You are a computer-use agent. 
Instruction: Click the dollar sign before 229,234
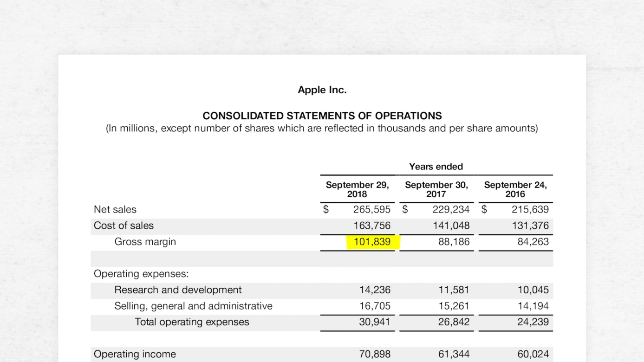point(405,210)
